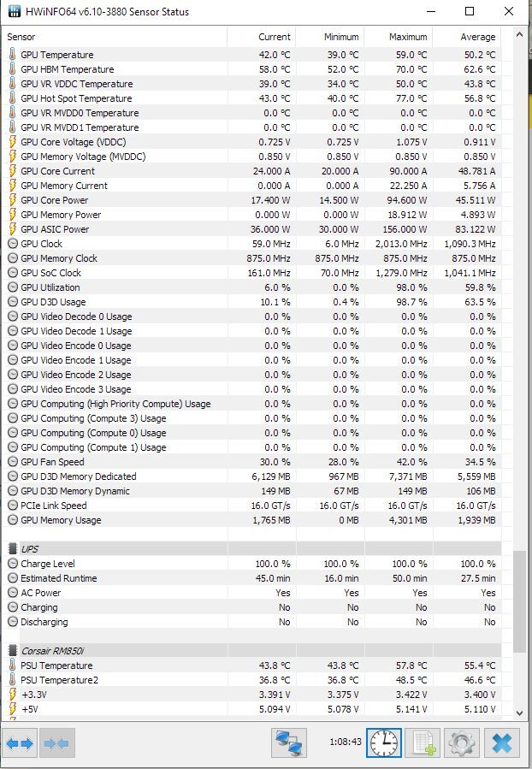Click the clock reset timer icon
Screen dimensions: 532x769
click(384, 743)
